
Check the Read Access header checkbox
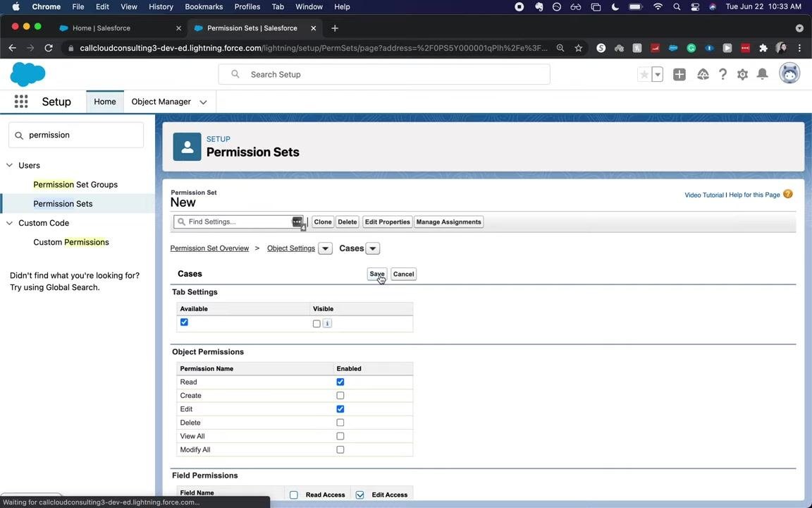294,495
